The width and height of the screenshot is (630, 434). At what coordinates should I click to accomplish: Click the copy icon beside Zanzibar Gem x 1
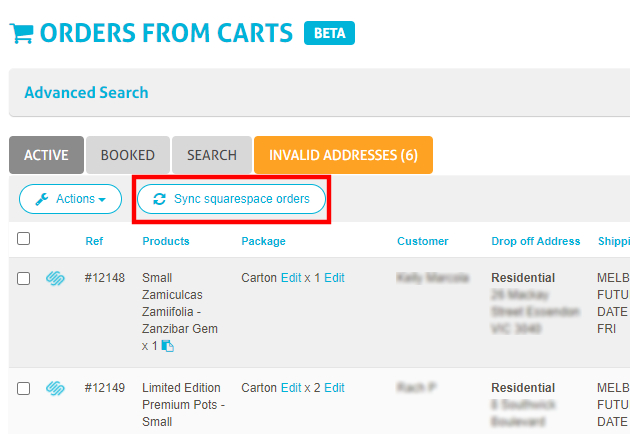tap(168, 346)
